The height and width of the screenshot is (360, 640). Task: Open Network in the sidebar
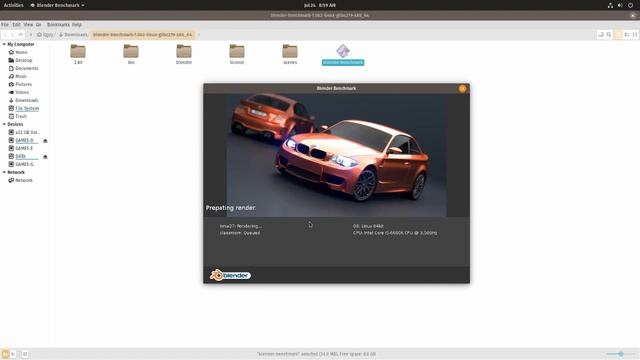click(x=20, y=180)
